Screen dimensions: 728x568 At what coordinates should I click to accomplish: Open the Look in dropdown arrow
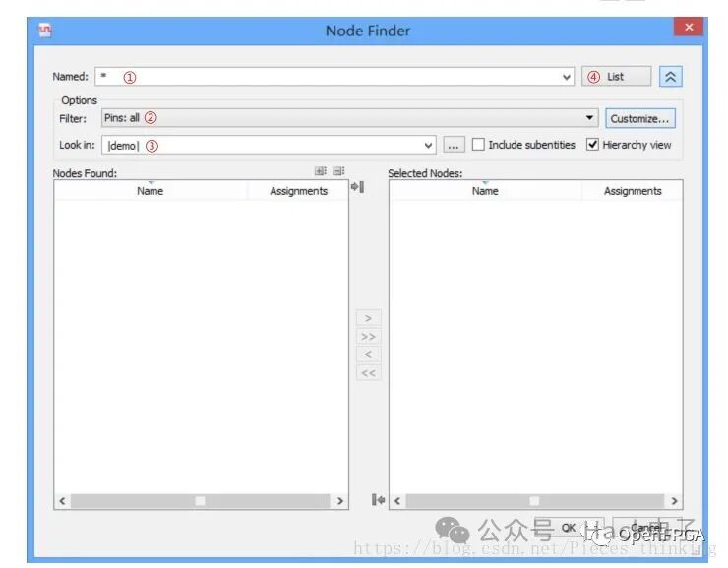click(428, 146)
